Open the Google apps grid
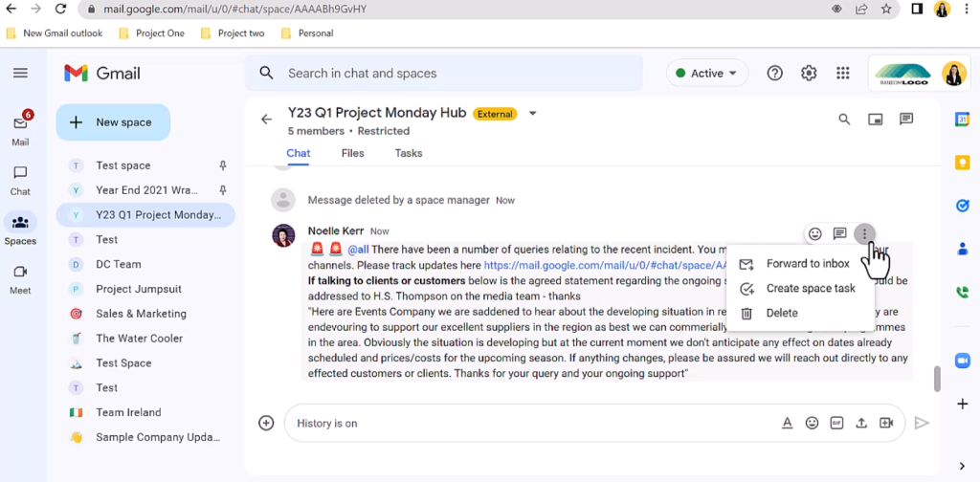Image resolution: width=980 pixels, height=482 pixels. coord(842,73)
